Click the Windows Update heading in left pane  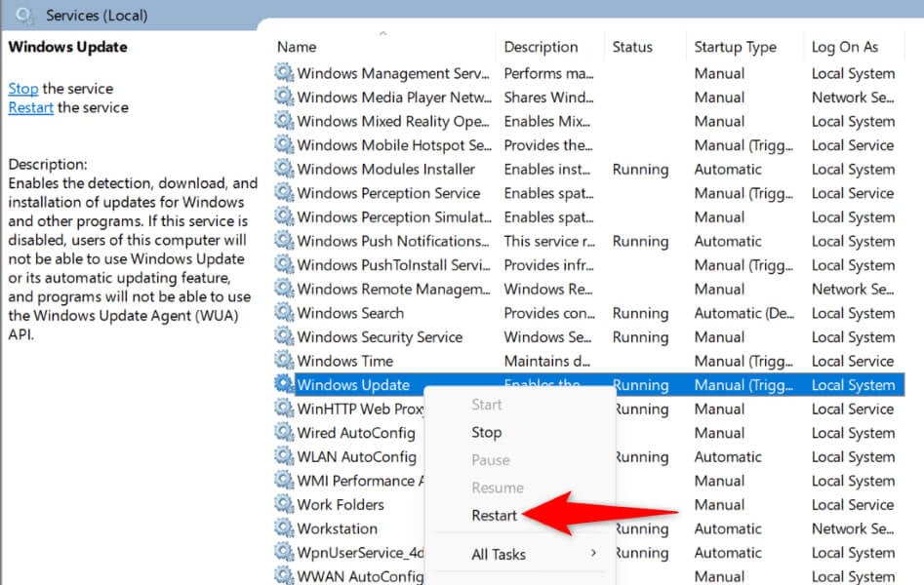67,47
